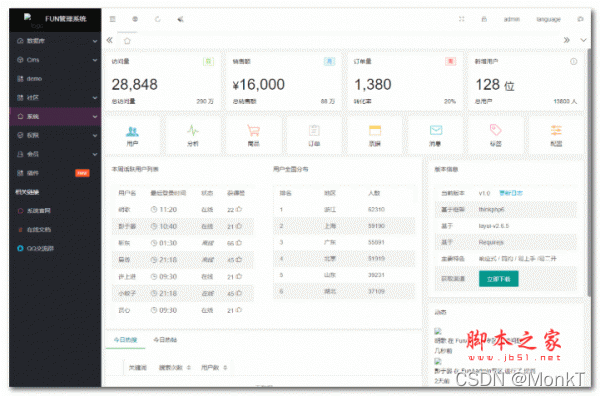Click blue badge on 销售额 card
Viewport: 600px width, 396px height.
(329, 61)
